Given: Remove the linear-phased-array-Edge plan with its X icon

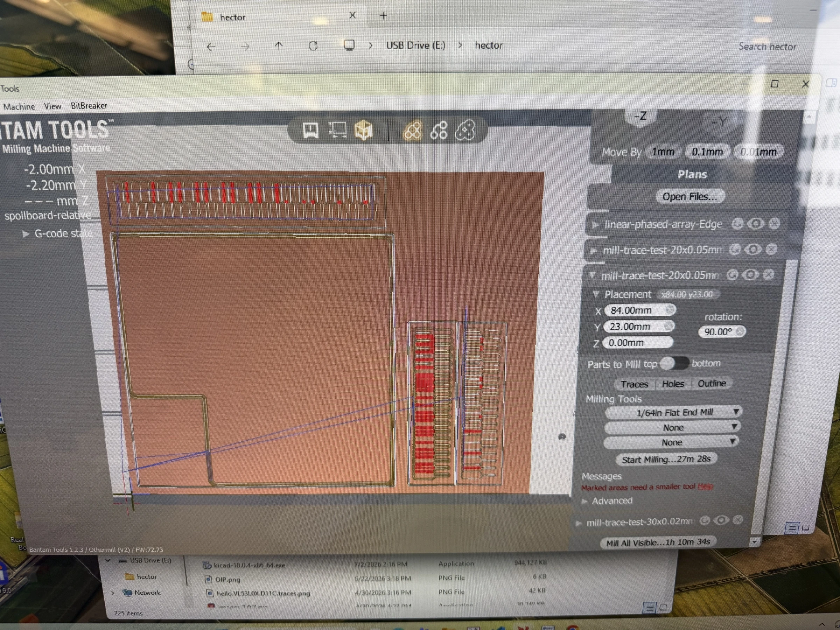Looking at the screenshot, I should [x=774, y=223].
